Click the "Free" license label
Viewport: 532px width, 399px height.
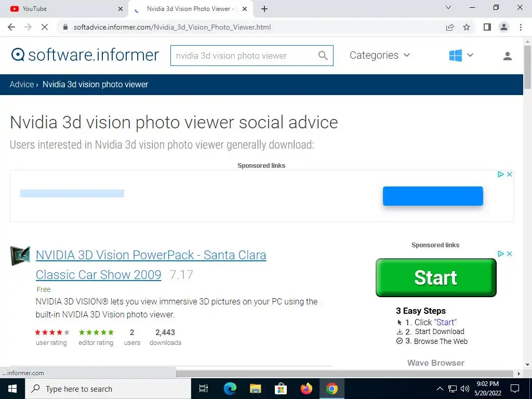click(x=44, y=289)
